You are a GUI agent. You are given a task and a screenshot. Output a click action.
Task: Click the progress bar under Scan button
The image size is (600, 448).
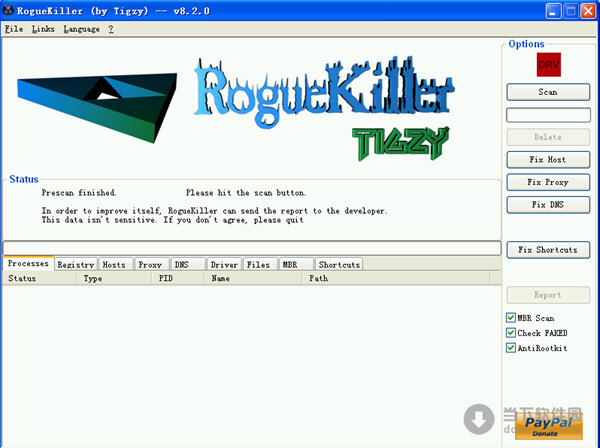[548, 115]
